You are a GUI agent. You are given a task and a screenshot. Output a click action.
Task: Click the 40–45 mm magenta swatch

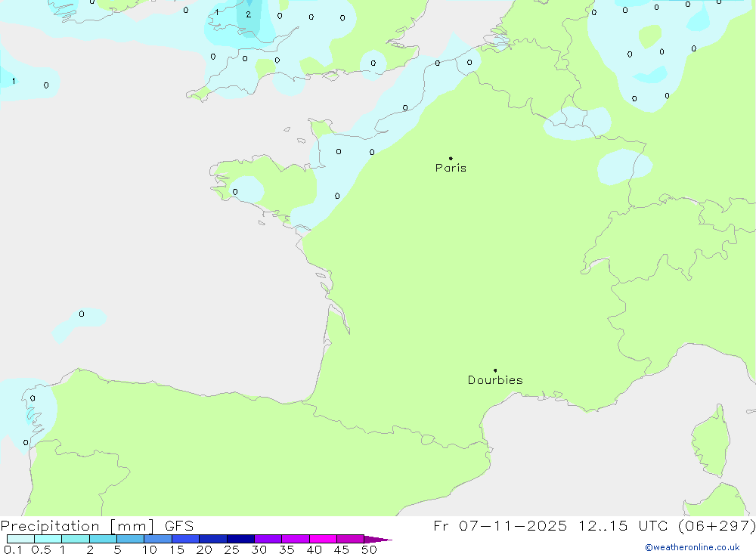click(x=323, y=539)
